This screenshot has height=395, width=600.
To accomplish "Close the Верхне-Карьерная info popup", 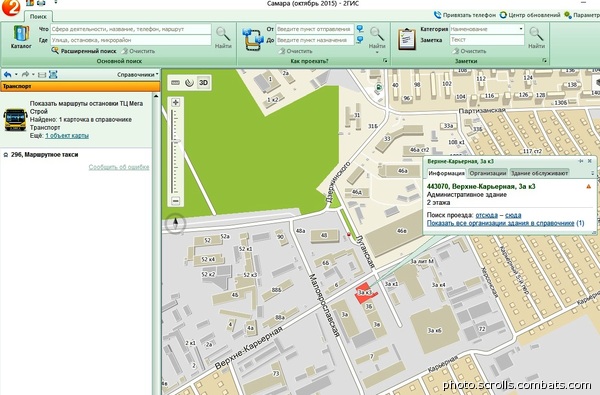I will pyautogui.click(x=590, y=161).
